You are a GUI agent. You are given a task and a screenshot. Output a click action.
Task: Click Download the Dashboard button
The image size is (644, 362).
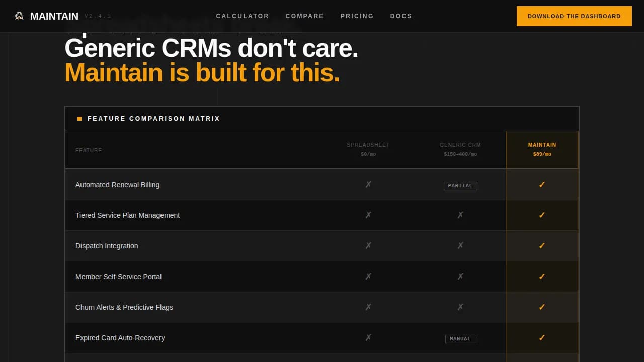tap(574, 16)
